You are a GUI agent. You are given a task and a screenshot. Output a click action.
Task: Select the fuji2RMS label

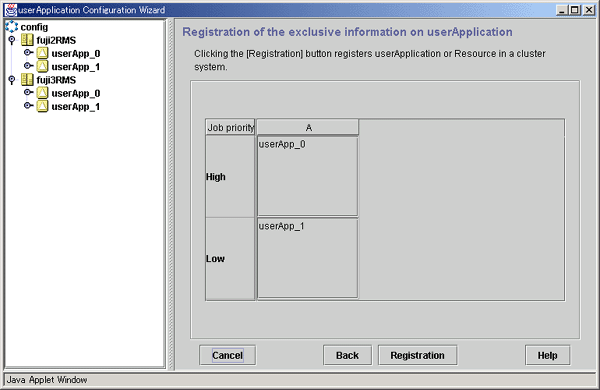point(56,40)
